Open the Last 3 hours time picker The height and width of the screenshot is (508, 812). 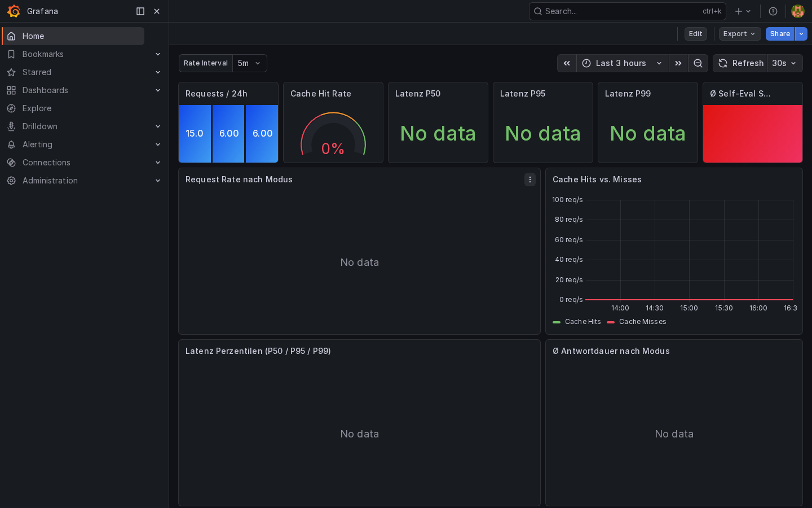point(623,63)
